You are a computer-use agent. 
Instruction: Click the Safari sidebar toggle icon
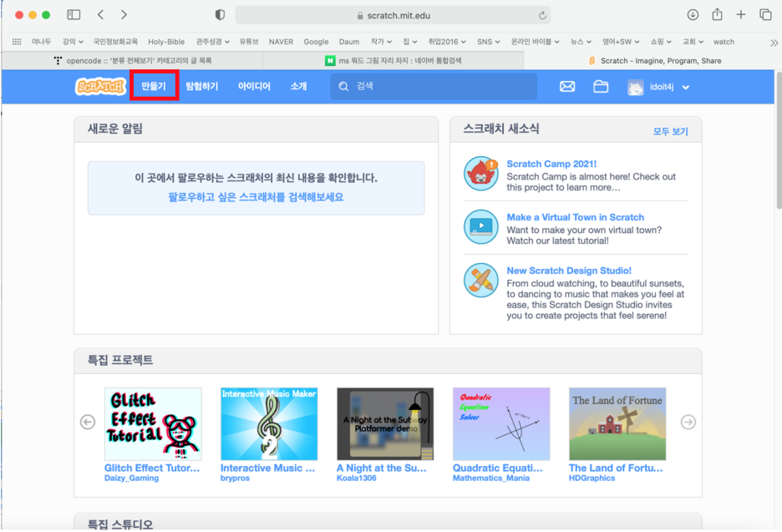click(x=74, y=15)
